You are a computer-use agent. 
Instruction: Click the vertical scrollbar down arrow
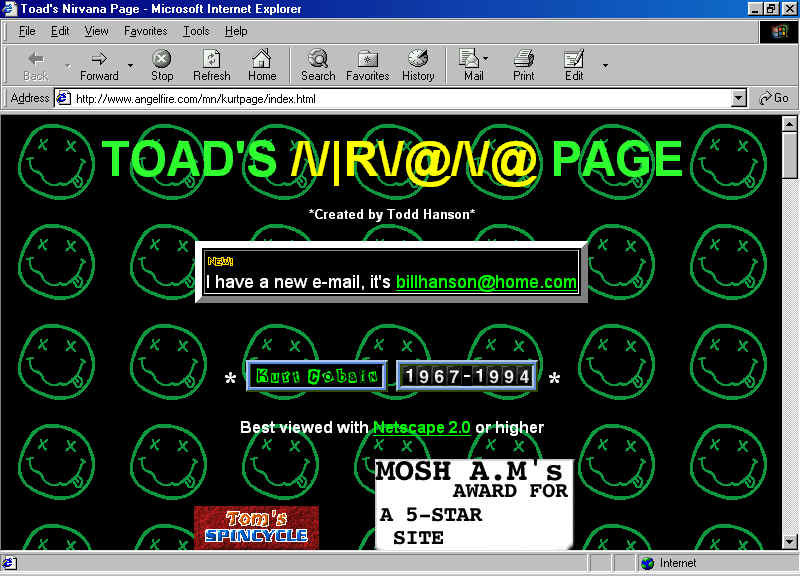click(x=789, y=542)
